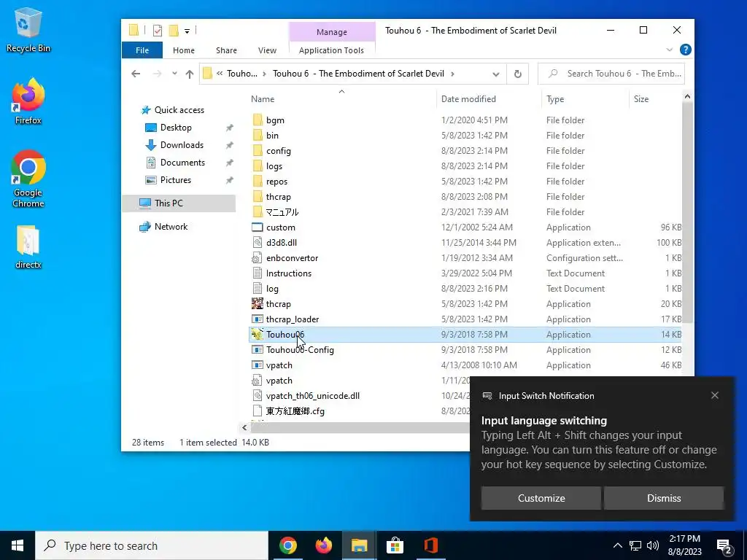This screenshot has height=560, width=747.
Task: Show hidden system tray icons
Action: point(617,545)
